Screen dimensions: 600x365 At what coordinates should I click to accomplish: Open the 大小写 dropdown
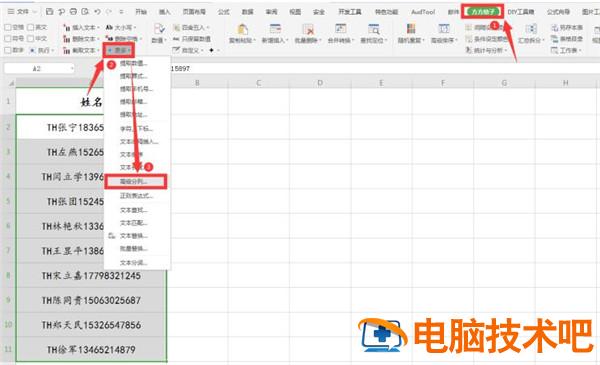(x=121, y=28)
